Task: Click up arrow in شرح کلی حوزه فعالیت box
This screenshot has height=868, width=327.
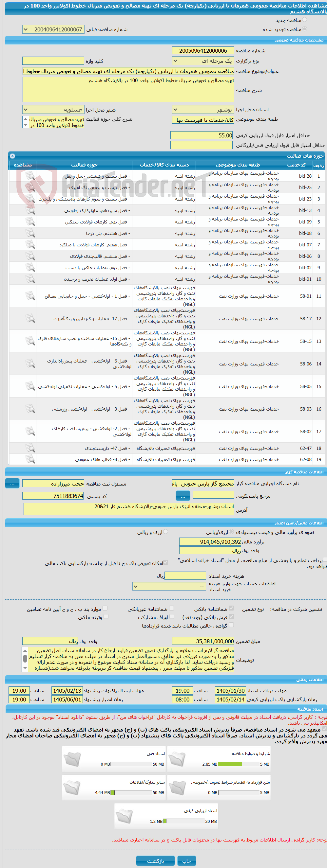Action: click(x=25, y=119)
